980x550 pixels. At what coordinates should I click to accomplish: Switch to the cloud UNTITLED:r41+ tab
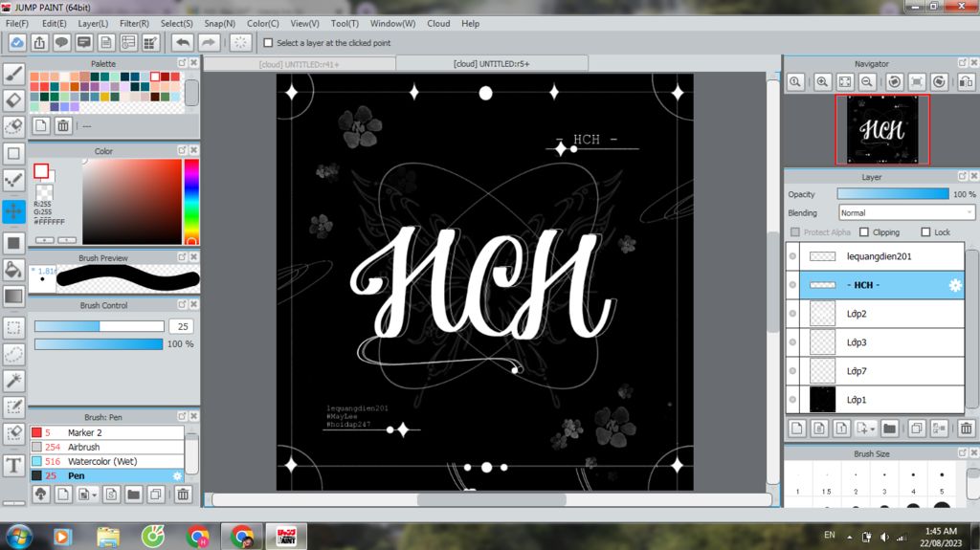click(x=300, y=64)
